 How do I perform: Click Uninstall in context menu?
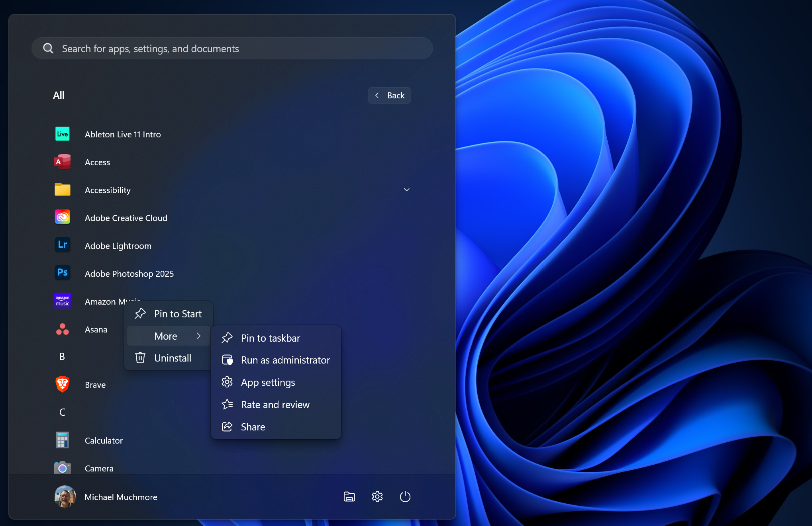coord(173,358)
